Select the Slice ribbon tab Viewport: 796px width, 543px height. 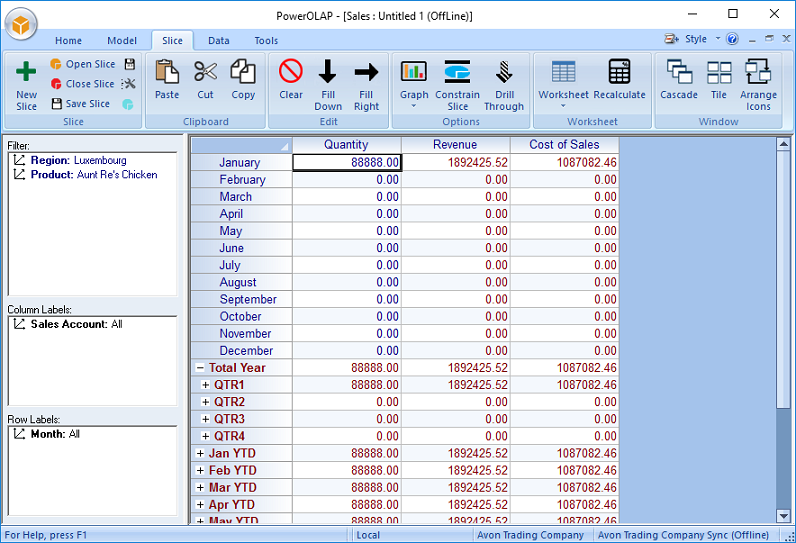pos(172,41)
